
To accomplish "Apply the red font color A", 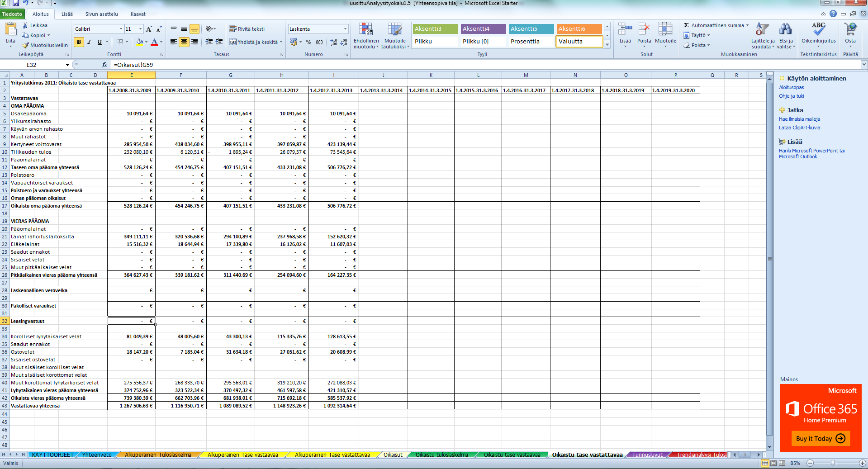I will [154, 42].
